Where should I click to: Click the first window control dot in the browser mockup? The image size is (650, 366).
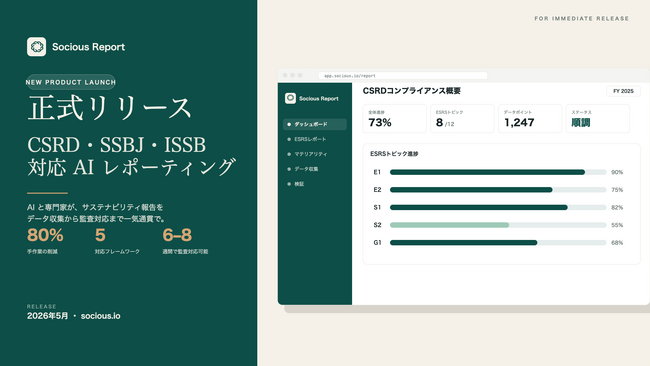tap(285, 75)
